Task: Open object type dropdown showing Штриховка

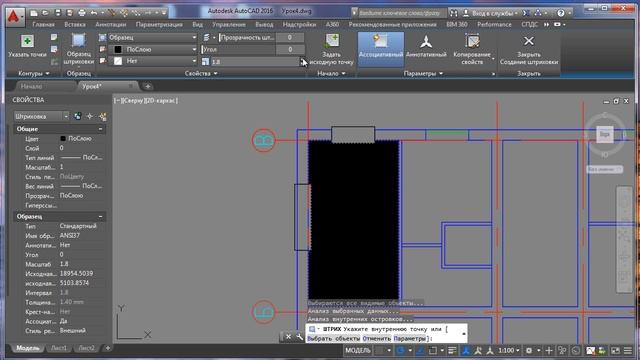Action: point(41,116)
